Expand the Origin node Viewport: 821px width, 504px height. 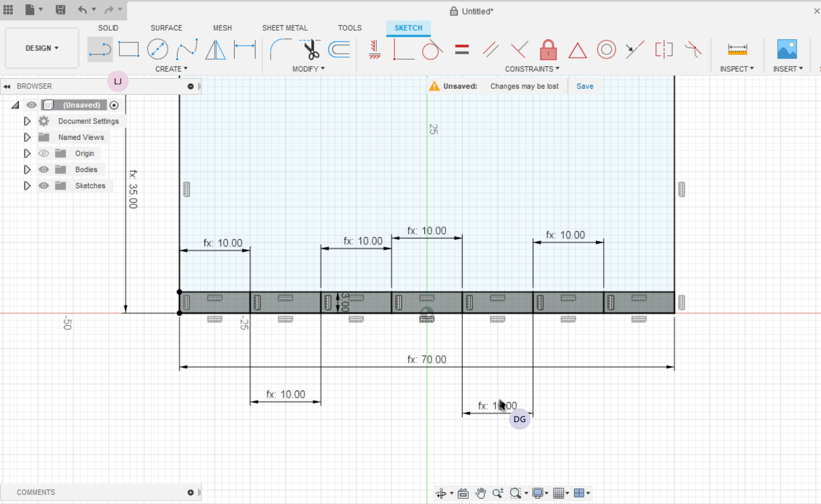coord(27,153)
